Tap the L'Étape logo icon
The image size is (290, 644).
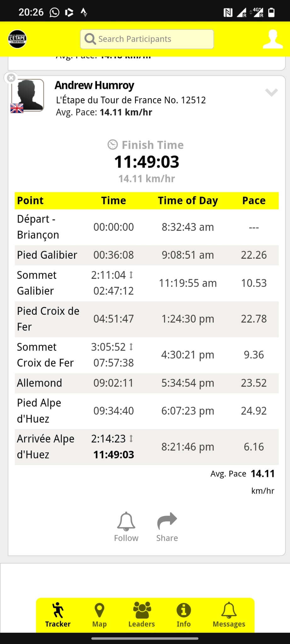(x=17, y=39)
